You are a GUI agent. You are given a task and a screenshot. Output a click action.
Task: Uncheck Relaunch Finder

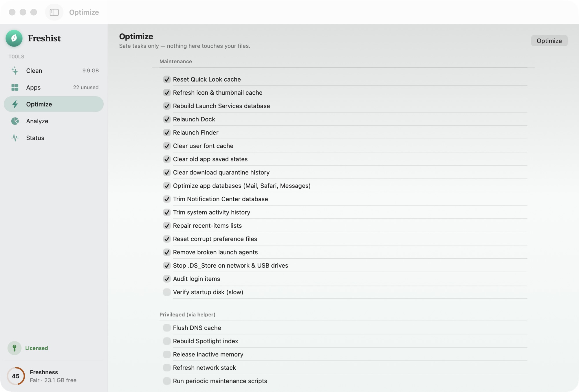pos(167,132)
